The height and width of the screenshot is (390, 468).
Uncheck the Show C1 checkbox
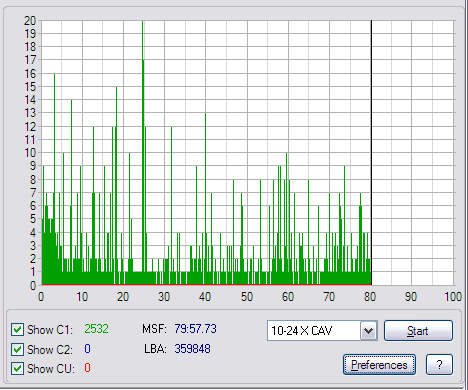tap(17, 329)
